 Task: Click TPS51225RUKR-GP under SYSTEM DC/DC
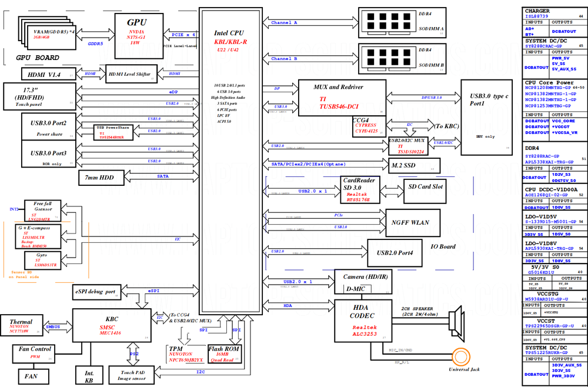click(x=546, y=353)
